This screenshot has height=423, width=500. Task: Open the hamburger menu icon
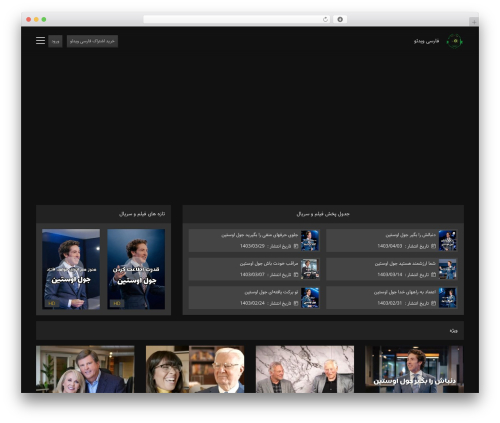click(40, 41)
